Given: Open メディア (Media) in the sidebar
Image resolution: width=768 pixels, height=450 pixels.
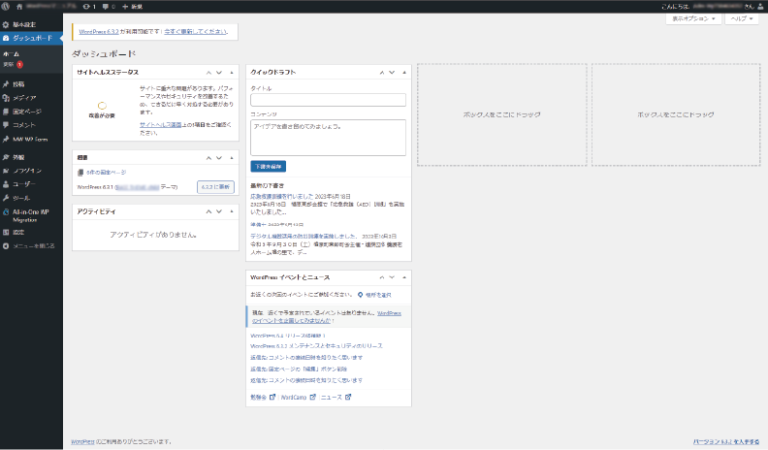Looking at the screenshot, I should point(25,98).
